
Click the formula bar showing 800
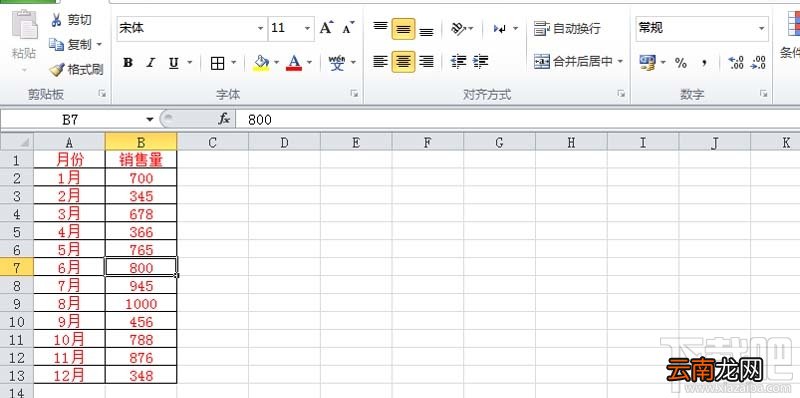tap(517, 120)
